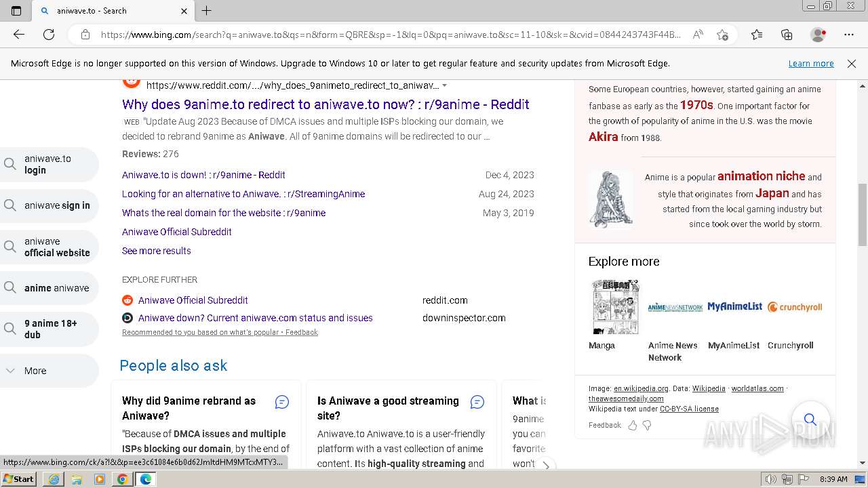
Task: Close the aniwave.to search tab
Action: point(184,11)
